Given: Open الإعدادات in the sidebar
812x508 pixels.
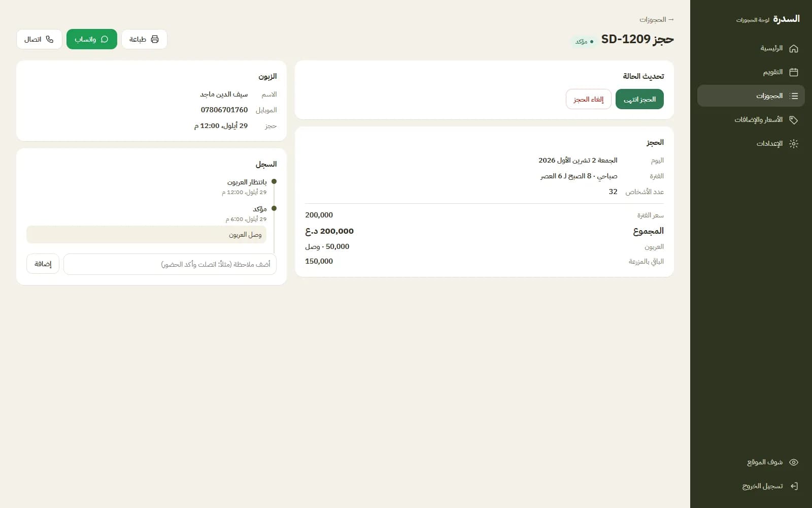Looking at the screenshot, I should pyautogui.click(x=751, y=144).
